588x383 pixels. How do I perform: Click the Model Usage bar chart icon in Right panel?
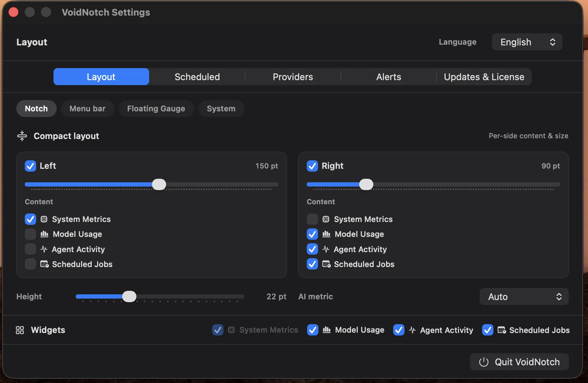click(326, 234)
